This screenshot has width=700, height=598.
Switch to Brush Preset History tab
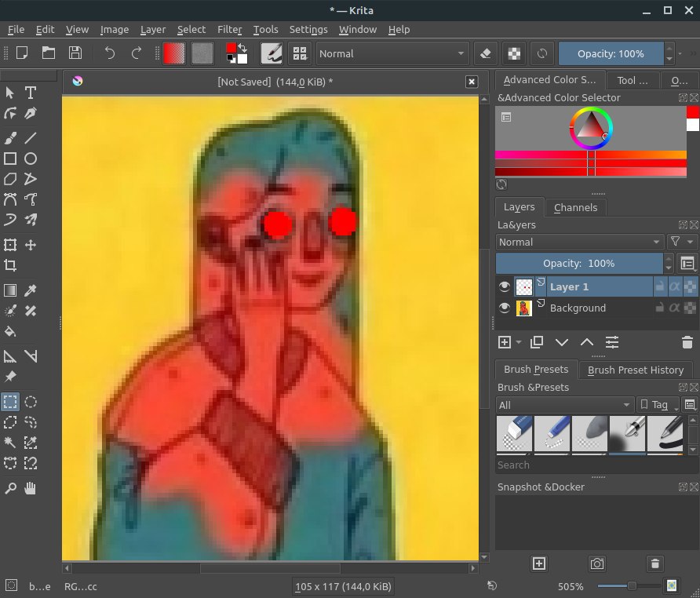point(636,370)
